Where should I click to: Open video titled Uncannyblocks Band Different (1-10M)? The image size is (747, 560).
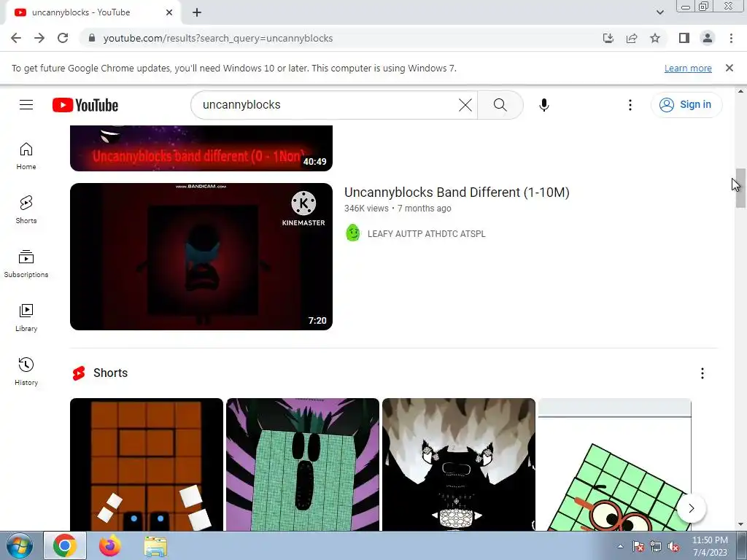[x=457, y=192]
